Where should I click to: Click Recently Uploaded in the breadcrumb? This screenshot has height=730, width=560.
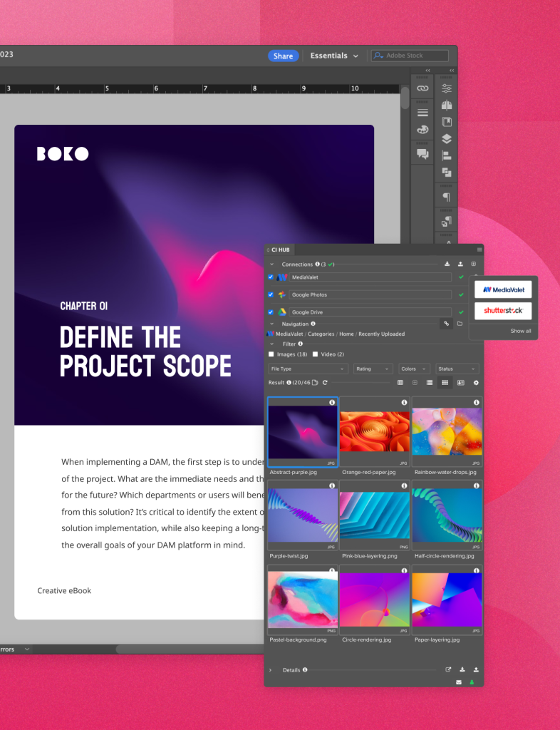pyautogui.click(x=381, y=334)
